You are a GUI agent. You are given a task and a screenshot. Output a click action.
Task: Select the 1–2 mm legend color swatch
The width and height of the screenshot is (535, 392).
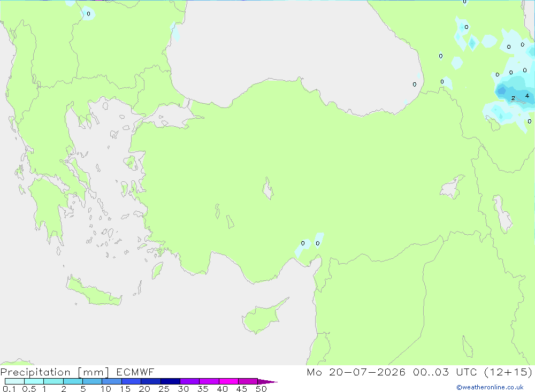(53, 381)
